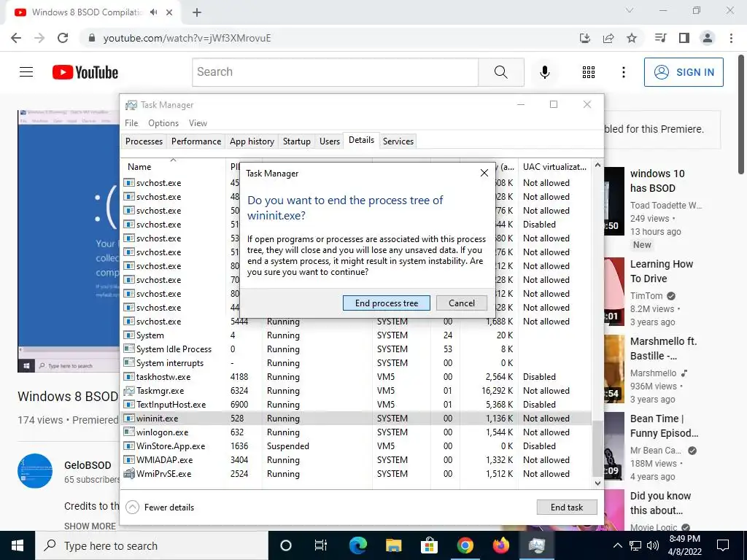Screen dimensions: 747x560
Task: Open the Services tab
Action: pos(398,141)
